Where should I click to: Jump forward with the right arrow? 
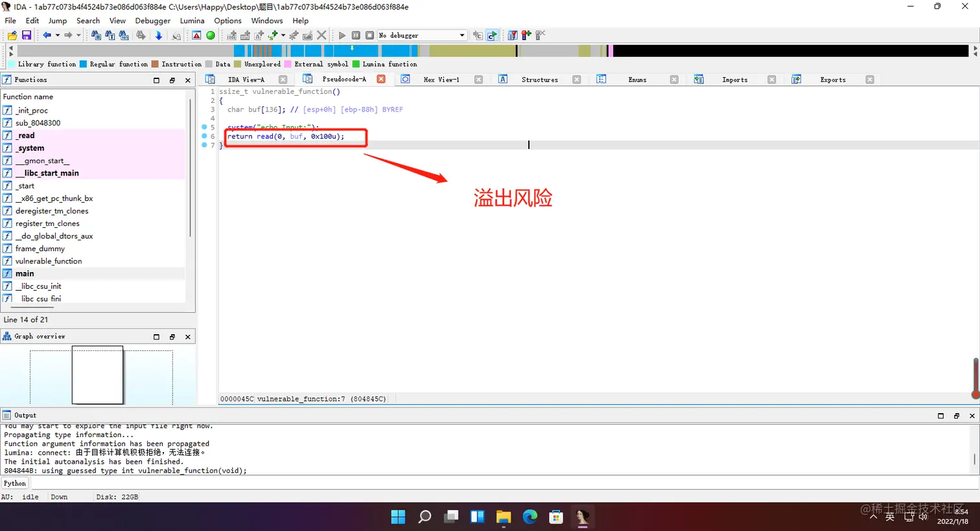click(x=68, y=35)
